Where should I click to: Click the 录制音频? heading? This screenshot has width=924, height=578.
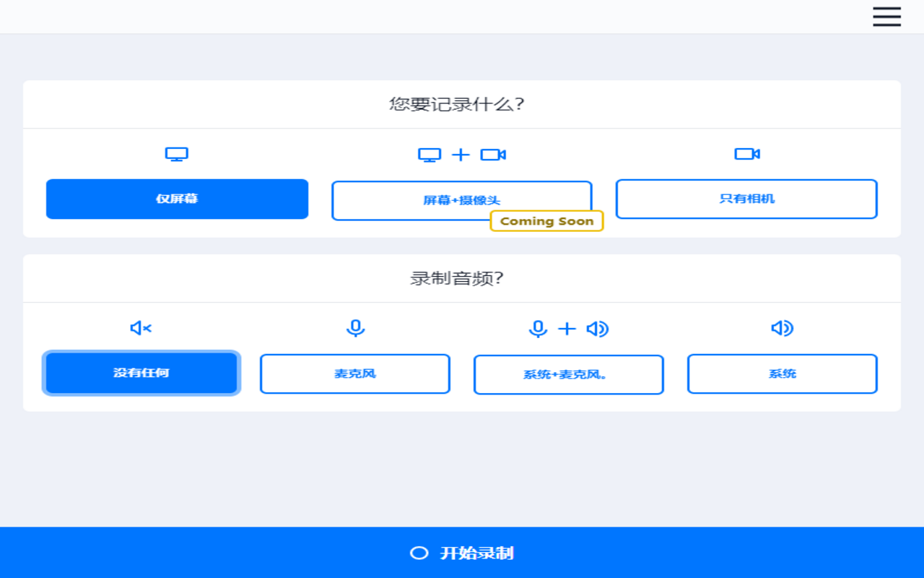pos(457,278)
